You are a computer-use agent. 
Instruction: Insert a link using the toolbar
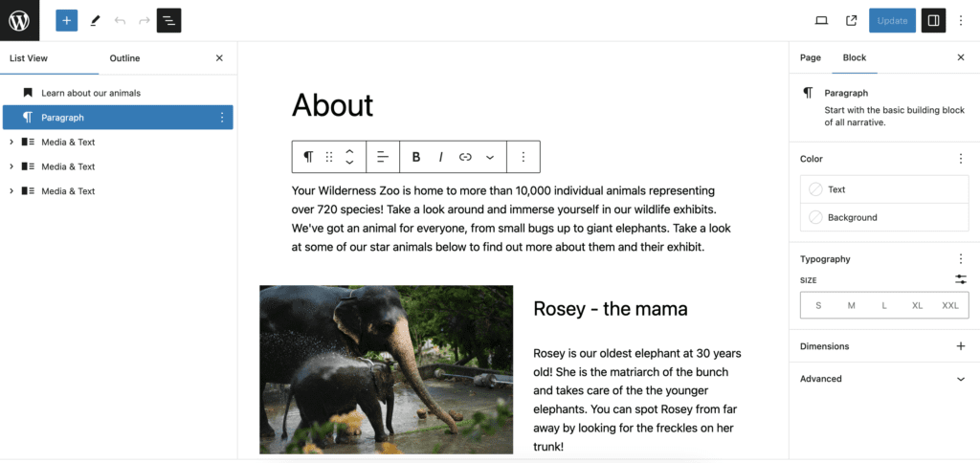click(x=465, y=157)
